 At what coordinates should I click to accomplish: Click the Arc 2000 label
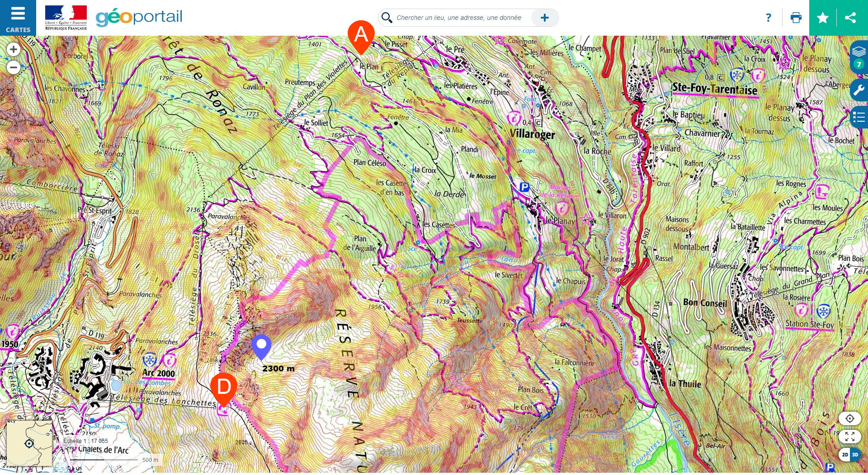159,373
